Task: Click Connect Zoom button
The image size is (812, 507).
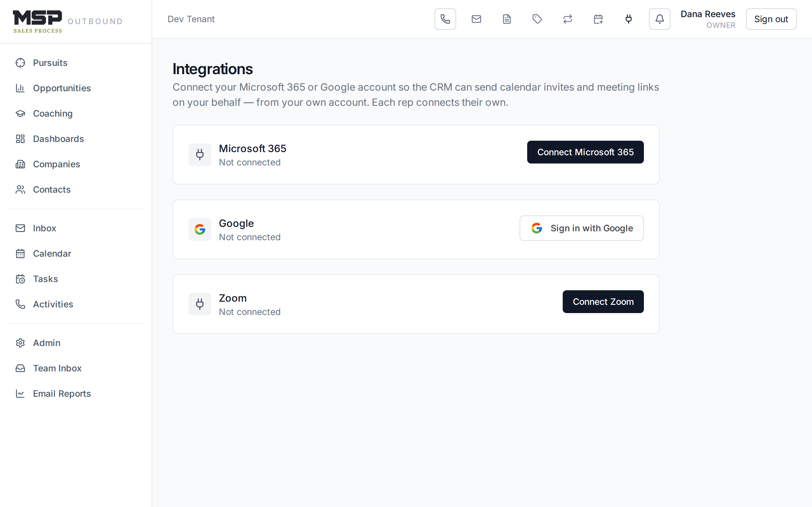Action: (603, 302)
